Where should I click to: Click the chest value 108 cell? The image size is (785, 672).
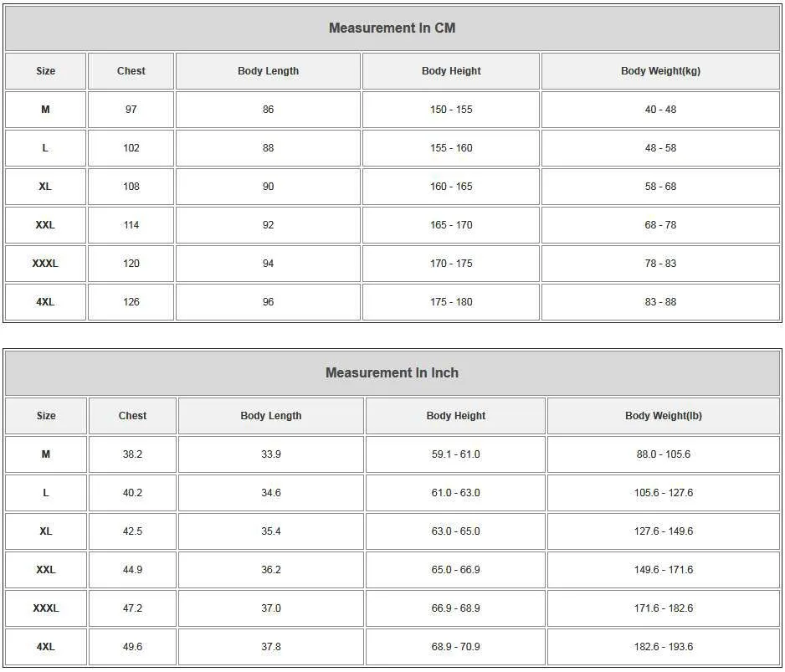click(131, 187)
